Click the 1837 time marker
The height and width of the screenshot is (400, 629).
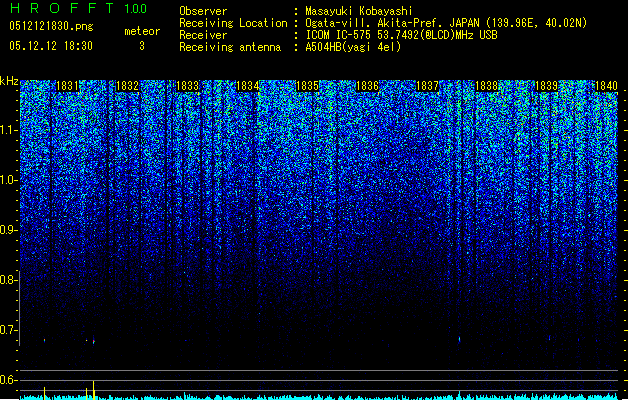(x=427, y=86)
